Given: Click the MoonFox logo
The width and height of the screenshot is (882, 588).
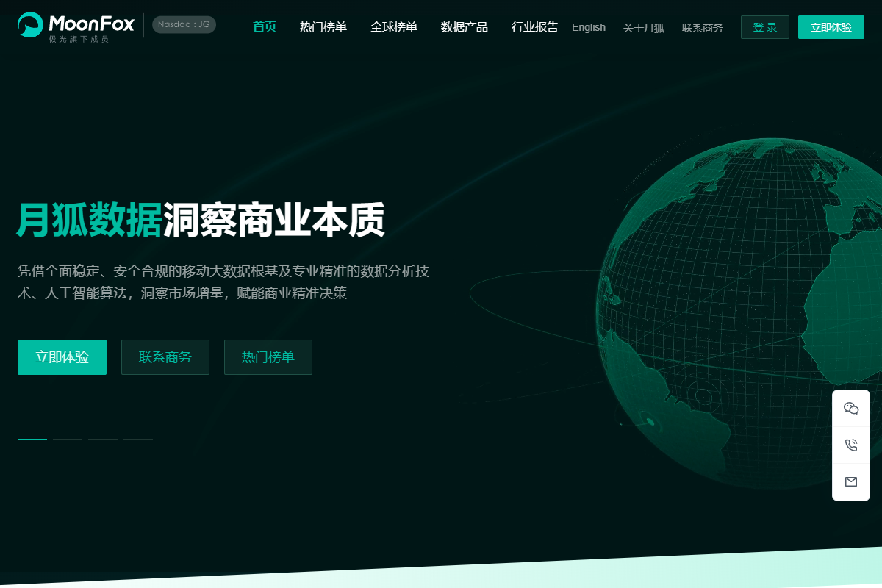Looking at the screenshot, I should click(76, 26).
